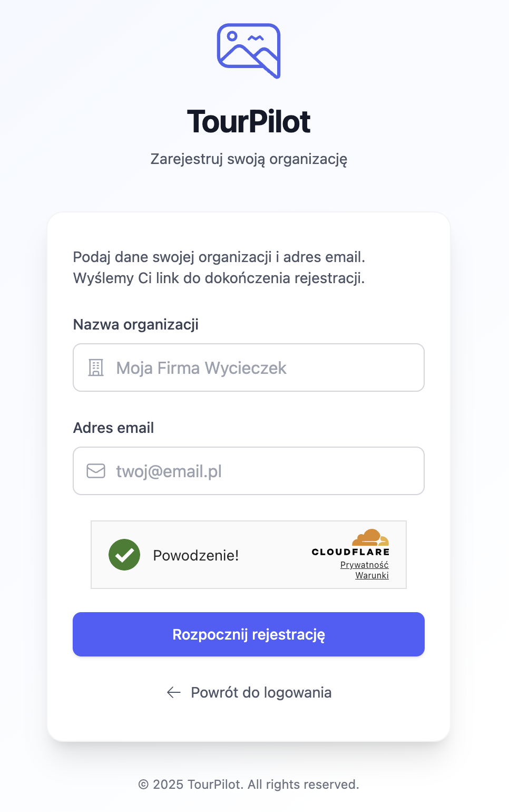
Task: Click the TourPilot heading title
Action: click(x=249, y=121)
